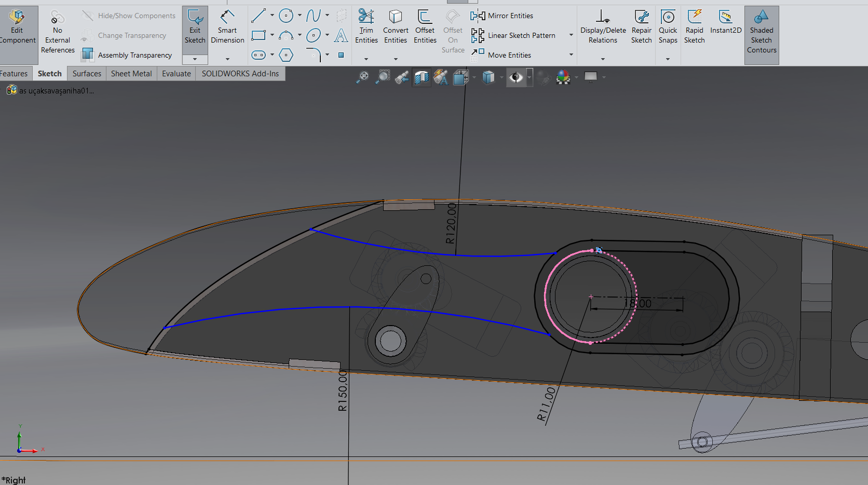Choose the Polygon sketch tool
The image size is (868, 485).
point(286,55)
